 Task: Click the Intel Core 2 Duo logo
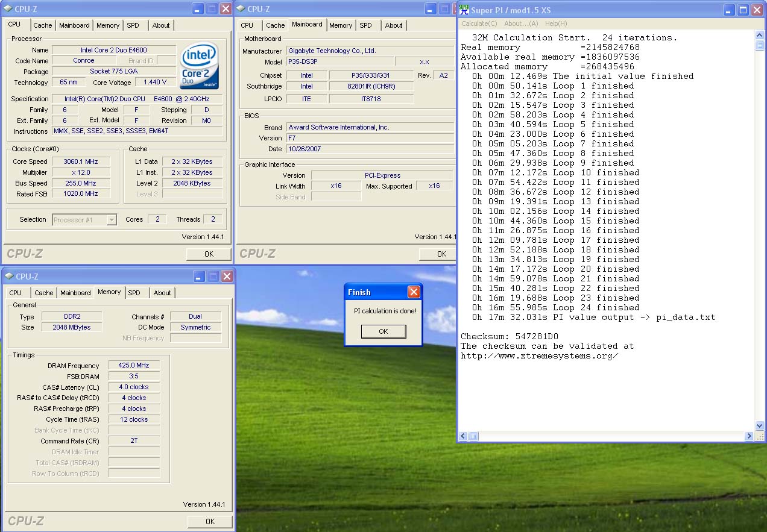click(x=200, y=66)
